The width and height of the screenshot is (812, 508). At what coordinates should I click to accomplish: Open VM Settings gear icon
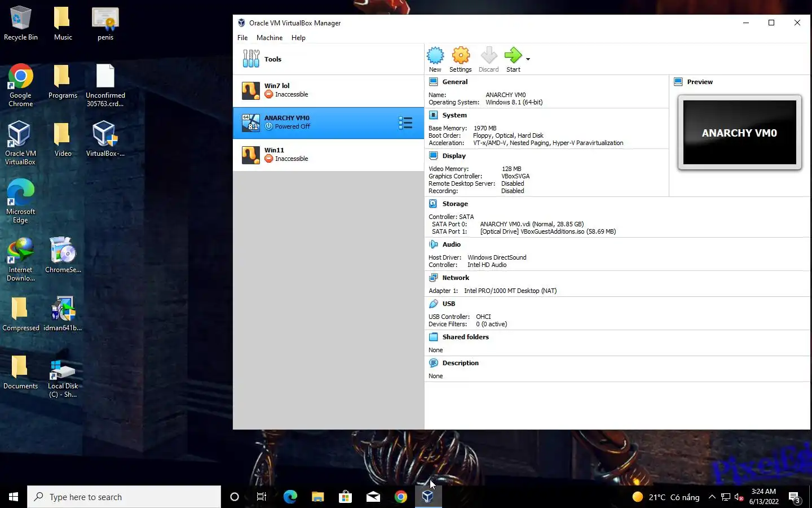461,55
